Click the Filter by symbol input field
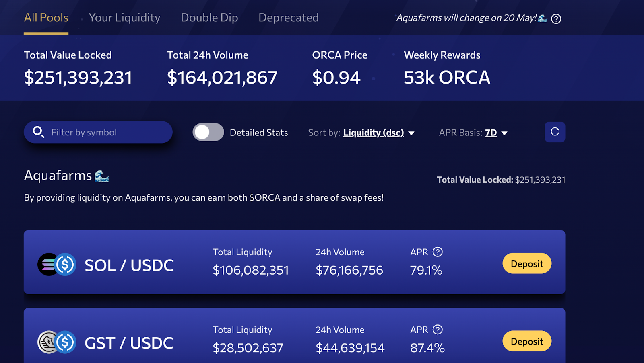The width and height of the screenshot is (644, 363). (98, 132)
